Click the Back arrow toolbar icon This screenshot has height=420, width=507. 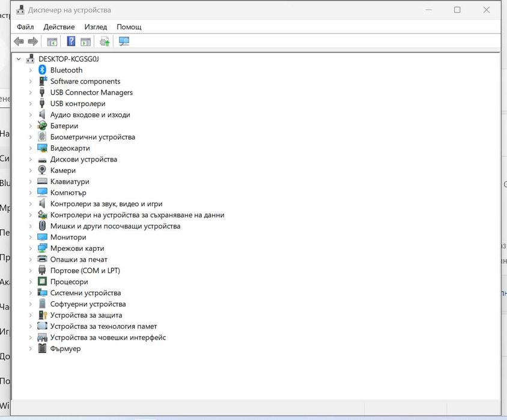click(19, 41)
